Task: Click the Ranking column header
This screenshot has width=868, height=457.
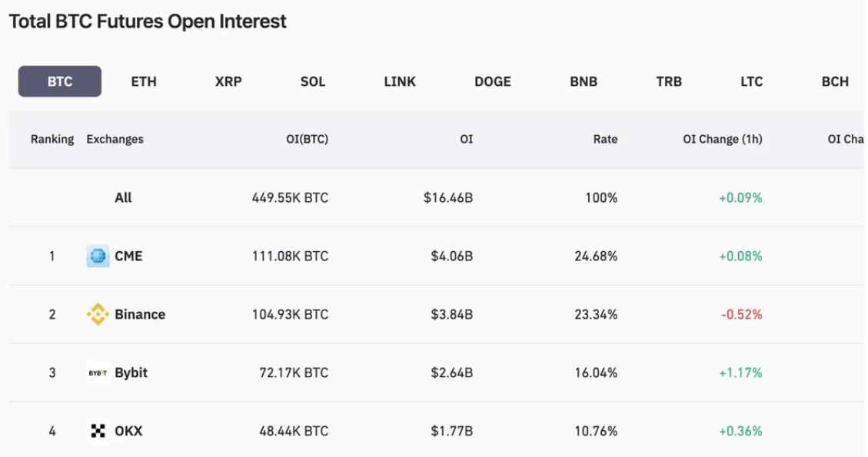Action: (52, 140)
